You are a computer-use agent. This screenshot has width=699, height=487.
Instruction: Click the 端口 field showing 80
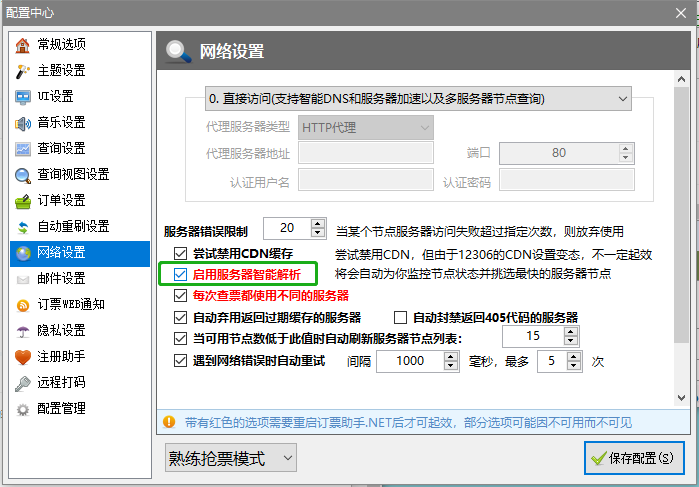559,153
